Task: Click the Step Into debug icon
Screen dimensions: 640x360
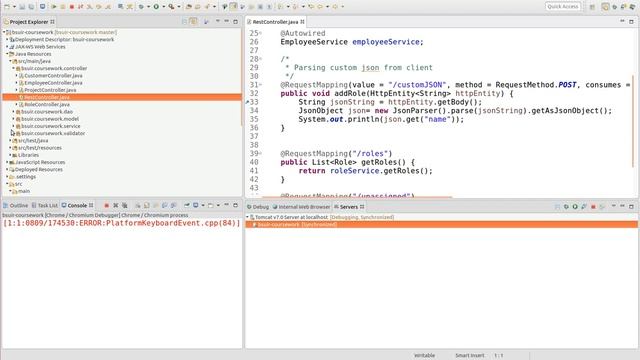Action: coord(89,7)
